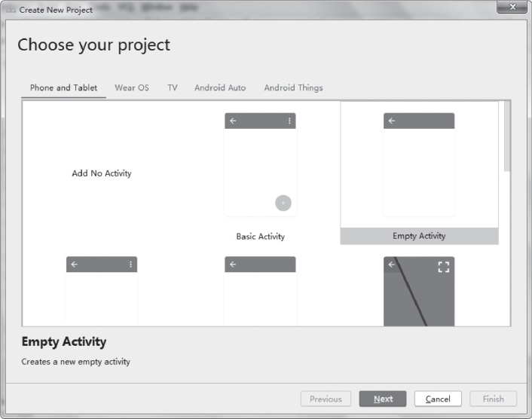Choose the Add No Activity option
The image size is (532, 419).
(x=102, y=173)
